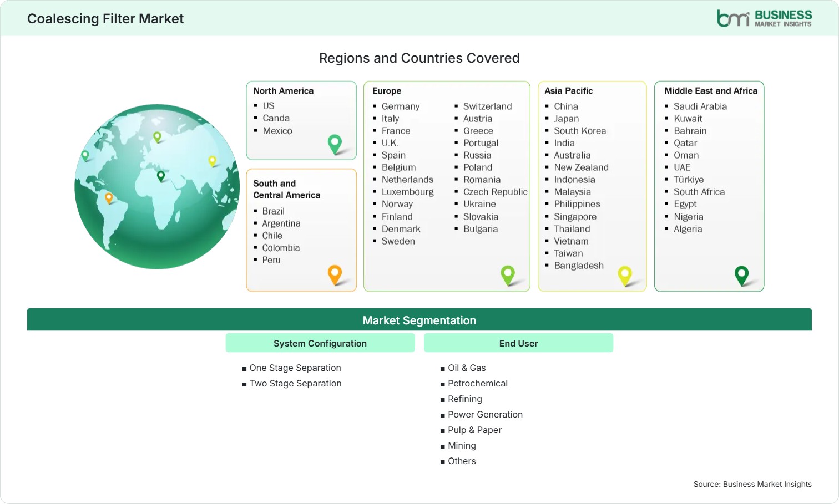Click the Regions and Countries Covered heading

point(419,58)
